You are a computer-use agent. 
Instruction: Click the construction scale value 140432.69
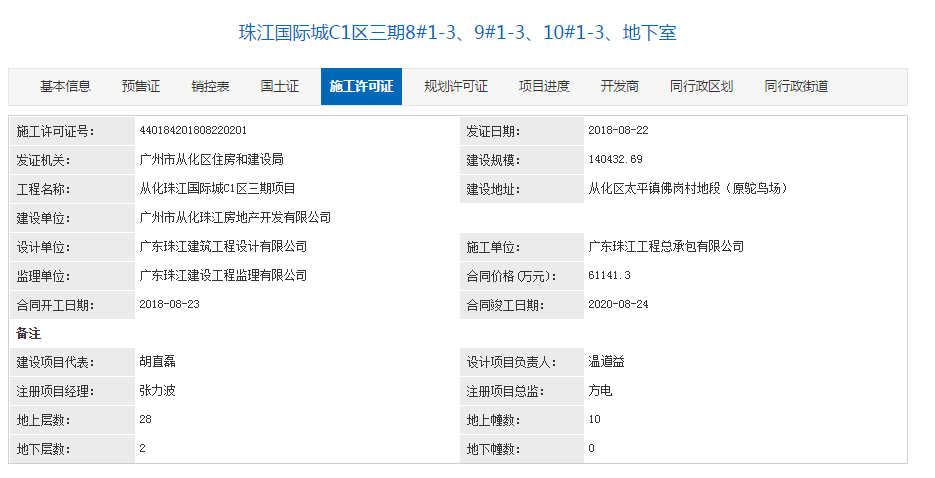click(615, 159)
